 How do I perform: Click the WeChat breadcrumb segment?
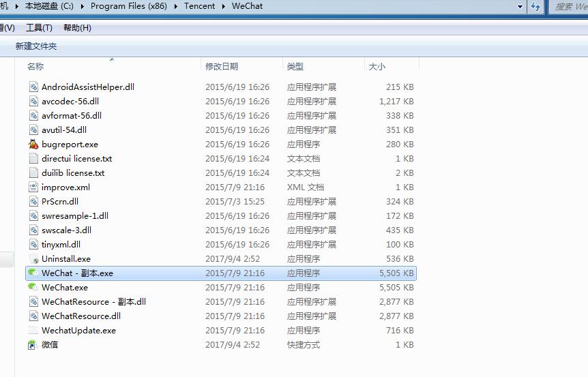pyautogui.click(x=247, y=6)
